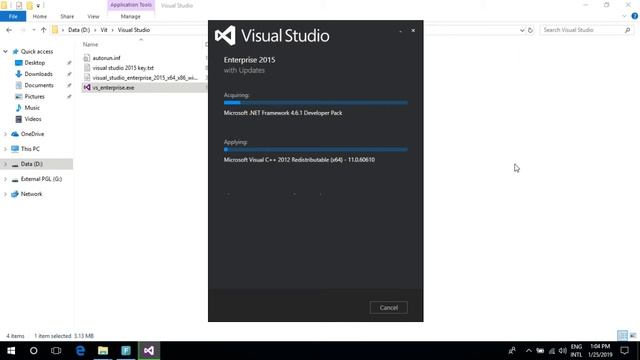This screenshot has height=360, width=640.
Task: Select the Application Tools contextual tab
Action: [x=131, y=5]
